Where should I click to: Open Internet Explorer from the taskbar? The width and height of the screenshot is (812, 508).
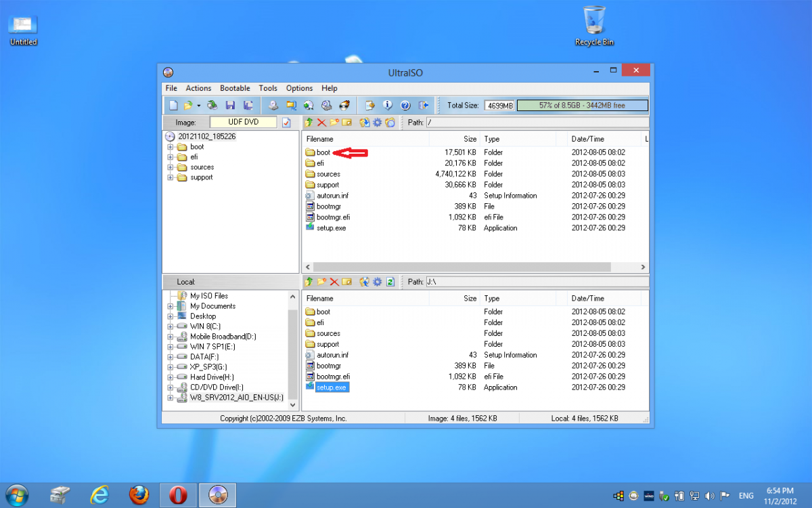tap(100, 495)
